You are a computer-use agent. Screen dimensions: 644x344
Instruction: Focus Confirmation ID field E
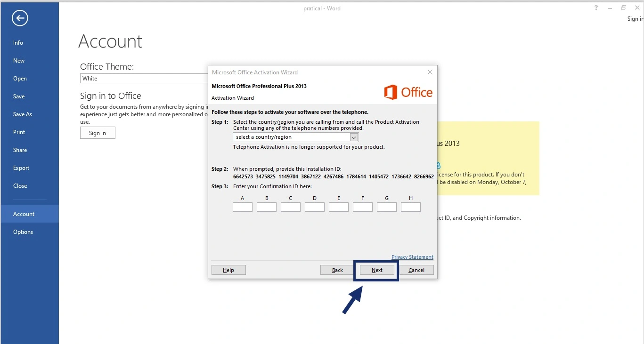coord(339,207)
